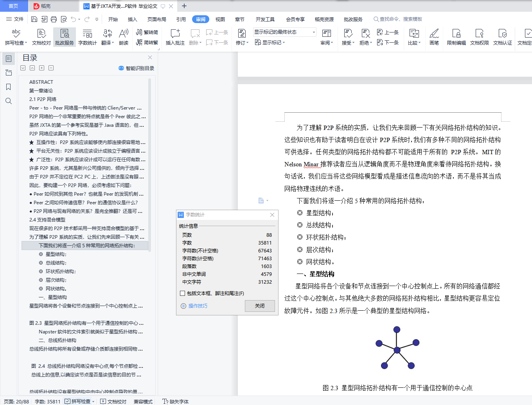The height and width of the screenshot is (405, 532).
Task: Switch to the 插入 ribbon tab
Action: 133,19
